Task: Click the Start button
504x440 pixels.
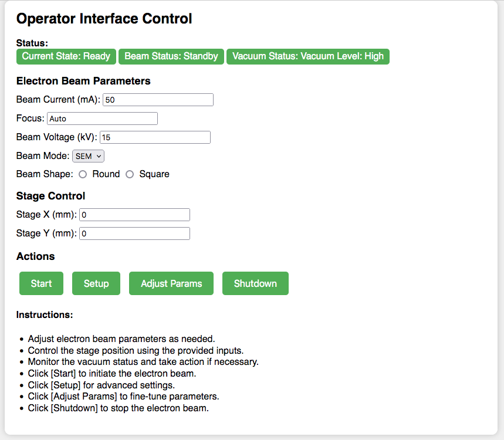Action: [x=41, y=283]
